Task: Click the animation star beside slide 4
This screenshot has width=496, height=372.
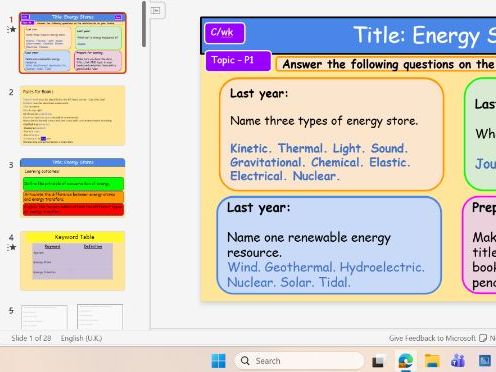Action: (12, 247)
